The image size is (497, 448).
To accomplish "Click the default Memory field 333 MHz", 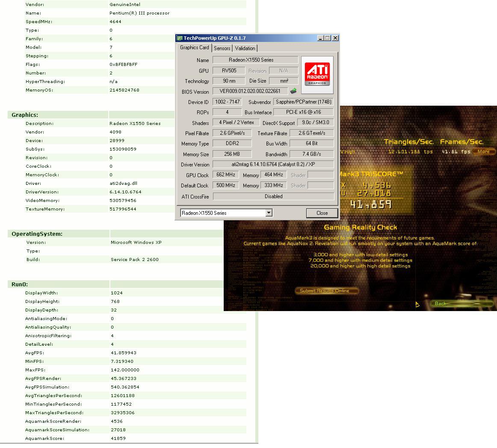I will click(x=274, y=185).
